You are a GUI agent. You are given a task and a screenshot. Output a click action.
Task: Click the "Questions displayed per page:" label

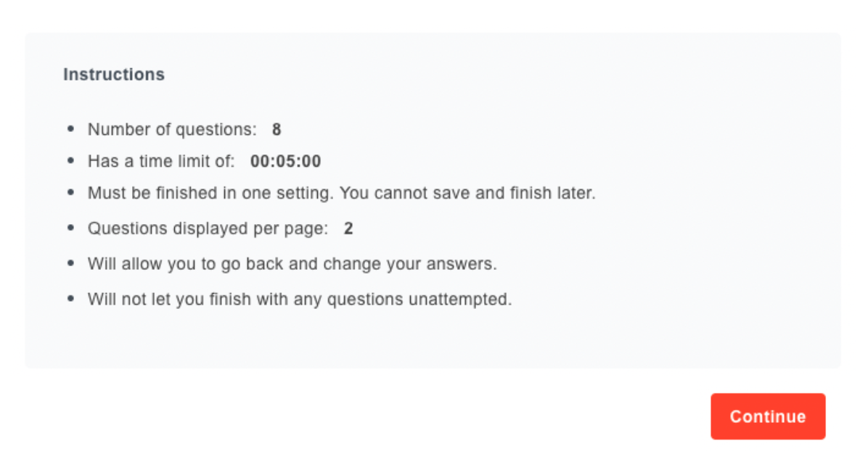point(208,228)
